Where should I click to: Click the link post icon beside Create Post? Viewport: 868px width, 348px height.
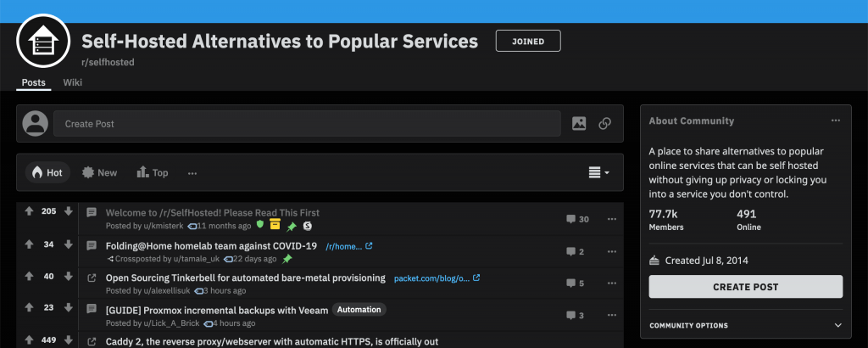point(604,124)
